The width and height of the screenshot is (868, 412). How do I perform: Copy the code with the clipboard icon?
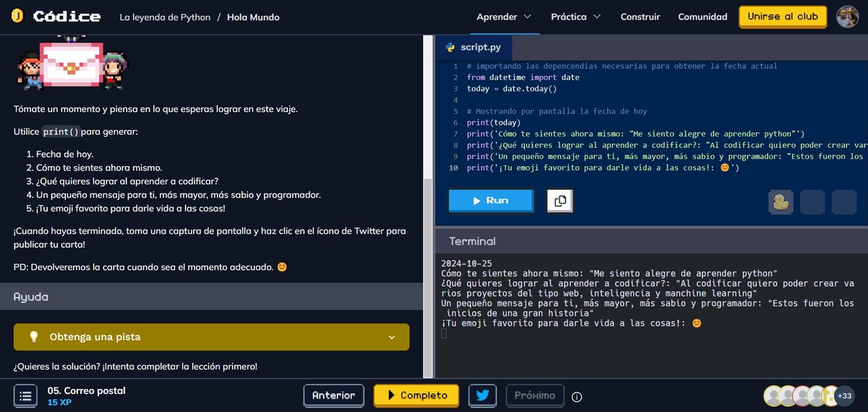pyautogui.click(x=560, y=201)
